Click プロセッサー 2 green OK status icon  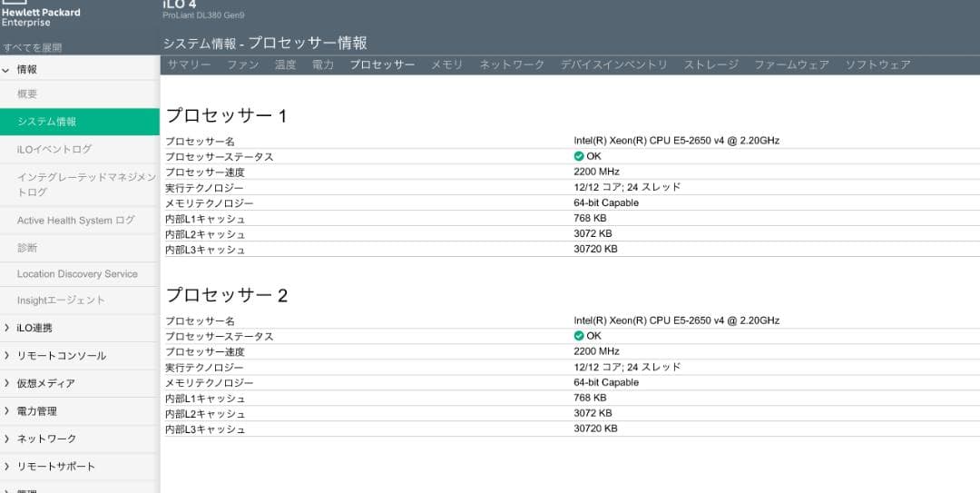(x=579, y=336)
